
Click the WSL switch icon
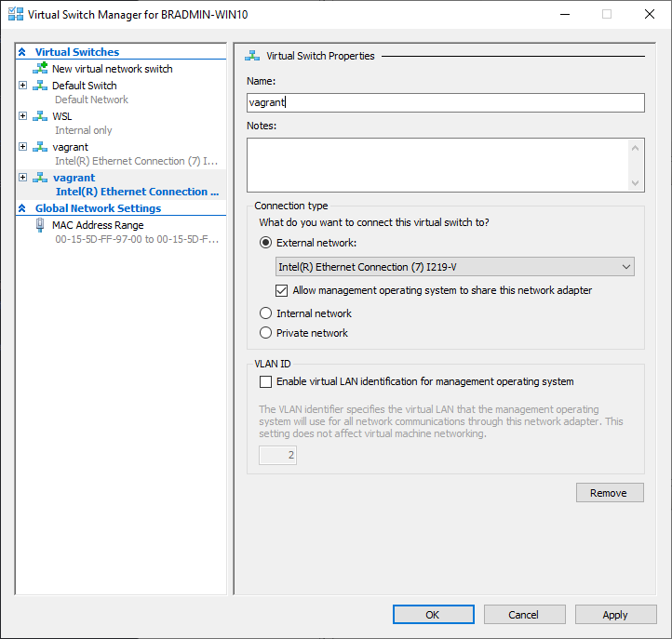pyautogui.click(x=40, y=116)
